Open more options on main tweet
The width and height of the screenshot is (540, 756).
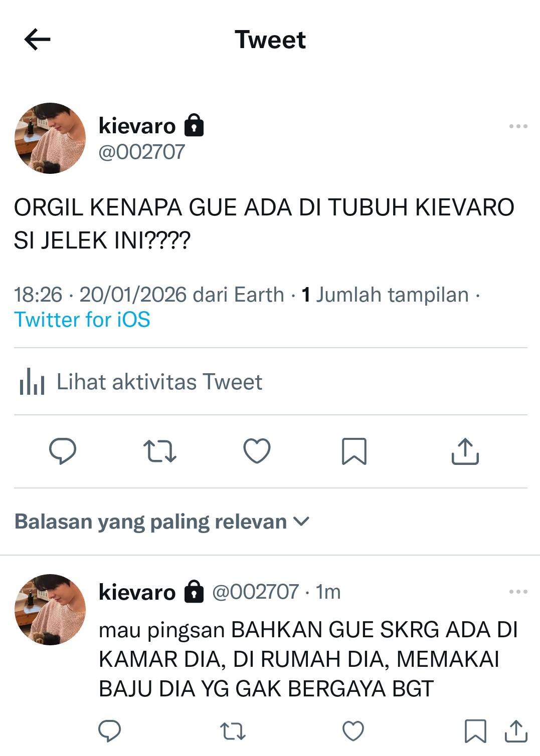(518, 126)
